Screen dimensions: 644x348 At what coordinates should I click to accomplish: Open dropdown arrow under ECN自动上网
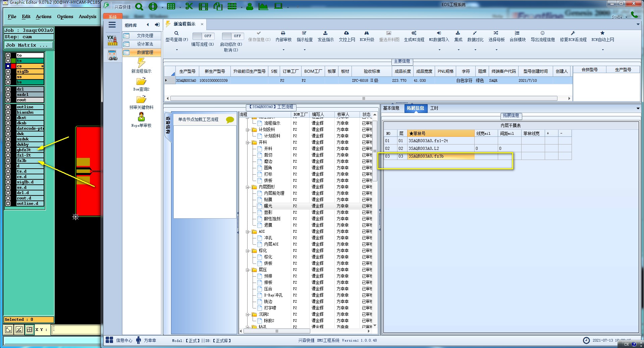click(x=603, y=50)
